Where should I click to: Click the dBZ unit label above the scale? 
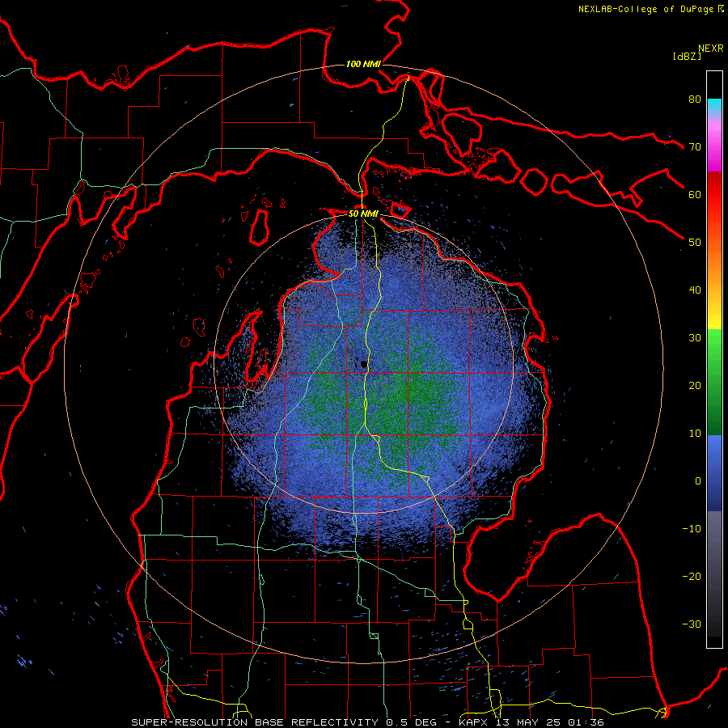687,57
